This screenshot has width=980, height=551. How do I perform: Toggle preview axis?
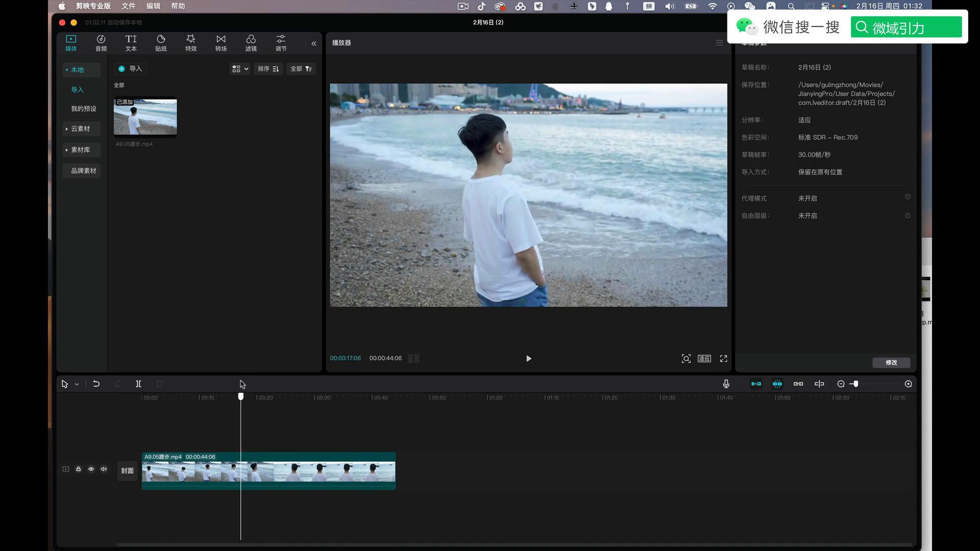819,384
